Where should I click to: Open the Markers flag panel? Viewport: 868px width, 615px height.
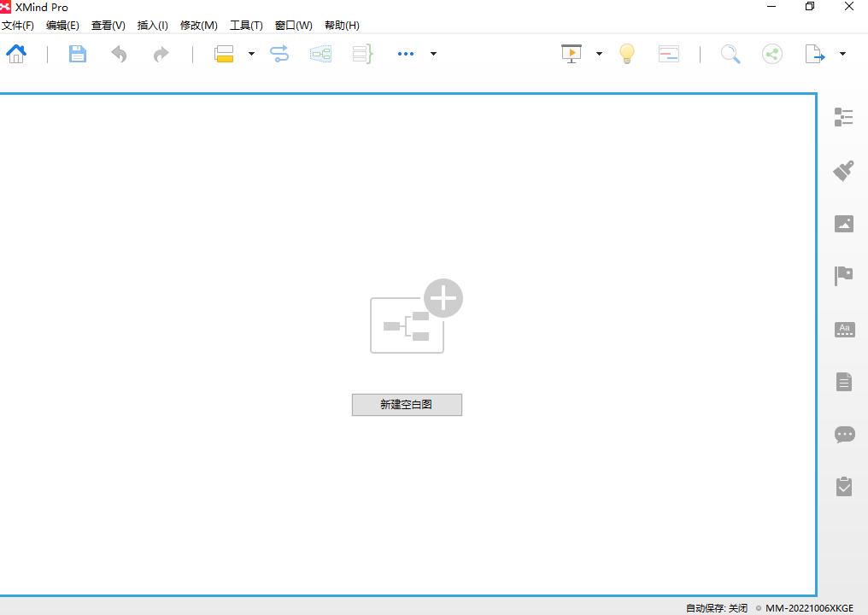click(844, 275)
